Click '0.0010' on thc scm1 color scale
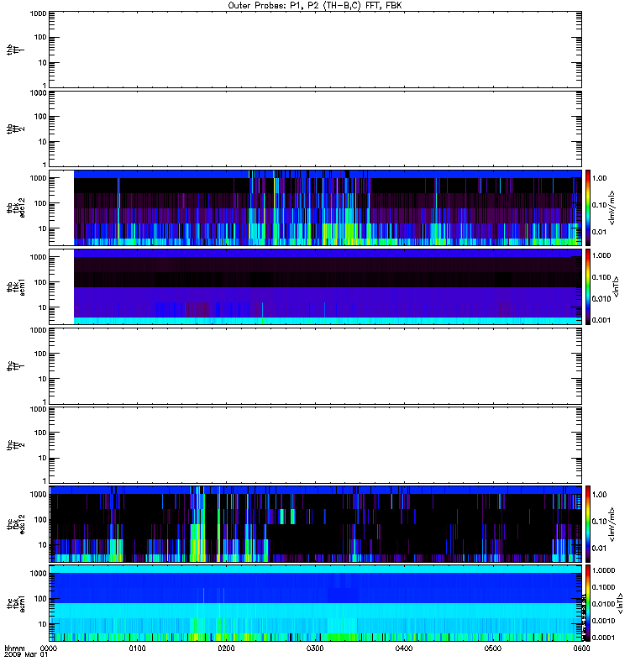This screenshot has height=672, width=630. pos(603,621)
